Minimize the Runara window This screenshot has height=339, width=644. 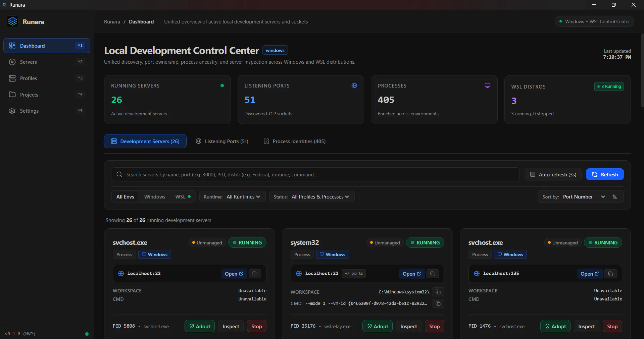tap(594, 5)
